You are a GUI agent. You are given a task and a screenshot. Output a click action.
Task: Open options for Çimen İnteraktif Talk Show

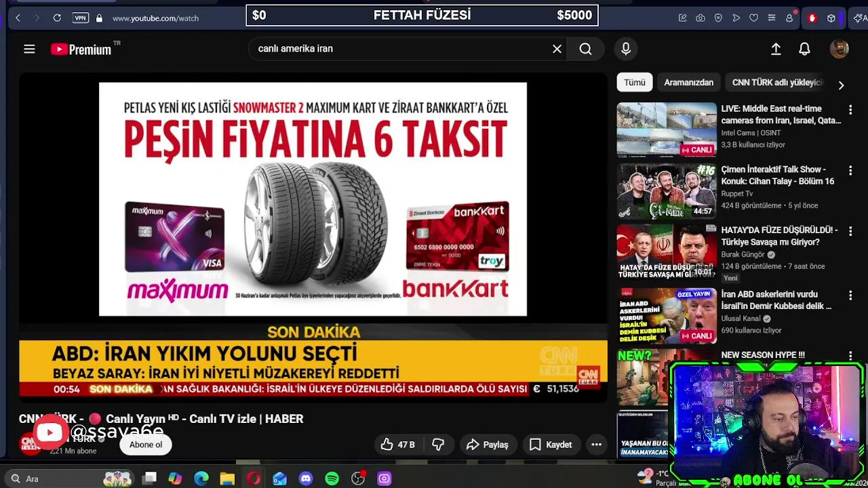850,170
